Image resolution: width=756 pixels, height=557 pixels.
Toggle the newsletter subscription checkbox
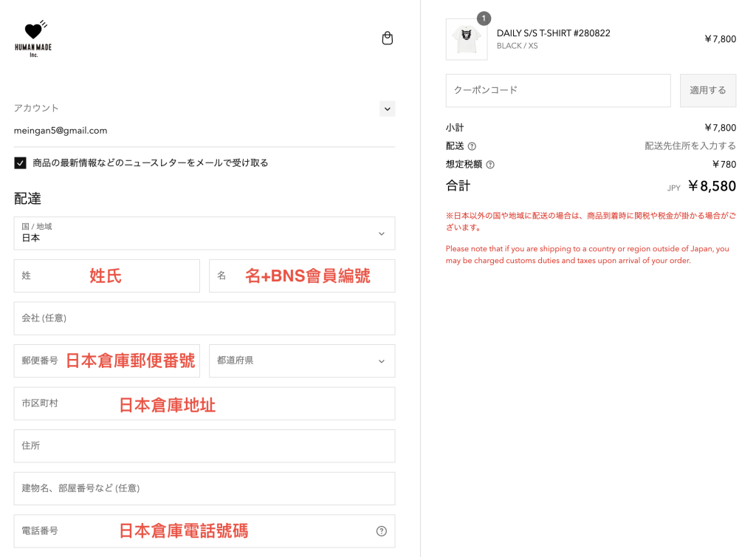pyautogui.click(x=21, y=163)
